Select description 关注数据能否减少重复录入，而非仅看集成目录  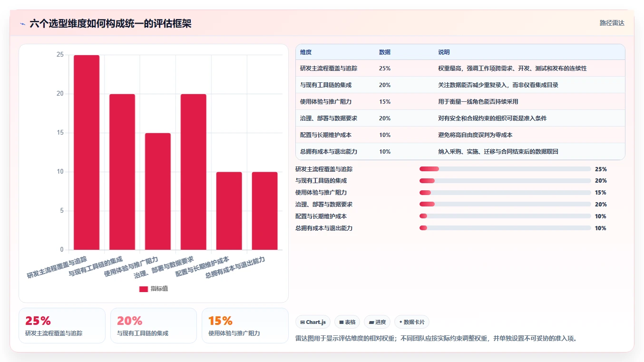click(498, 85)
